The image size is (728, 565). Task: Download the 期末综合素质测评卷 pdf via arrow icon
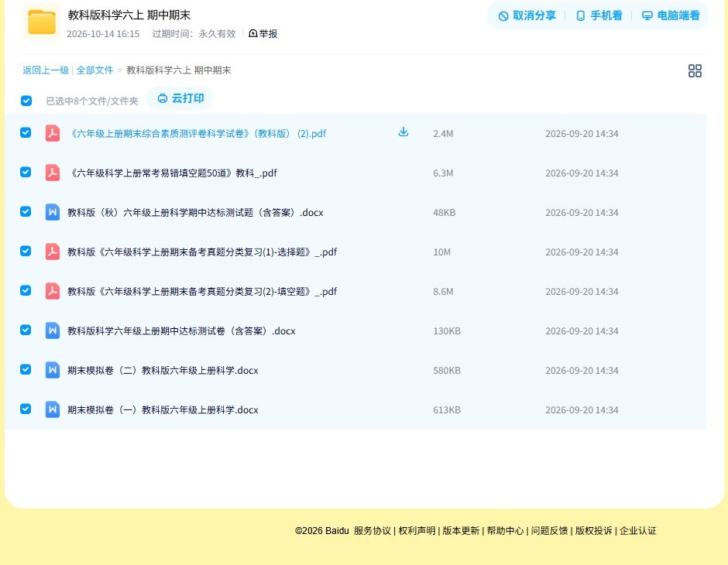(x=403, y=132)
